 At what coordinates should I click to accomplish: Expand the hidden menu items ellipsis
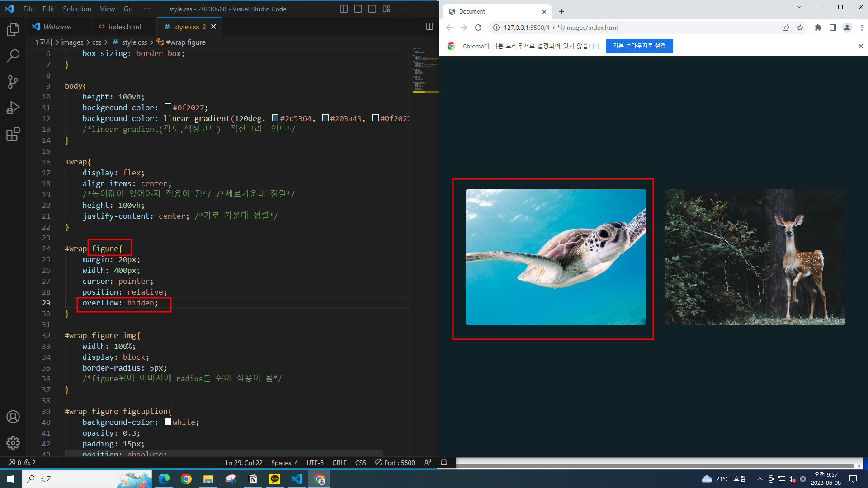pos(147,9)
